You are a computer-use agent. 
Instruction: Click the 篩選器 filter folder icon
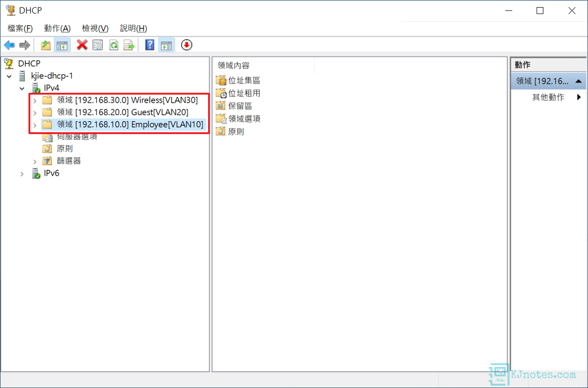coord(47,161)
